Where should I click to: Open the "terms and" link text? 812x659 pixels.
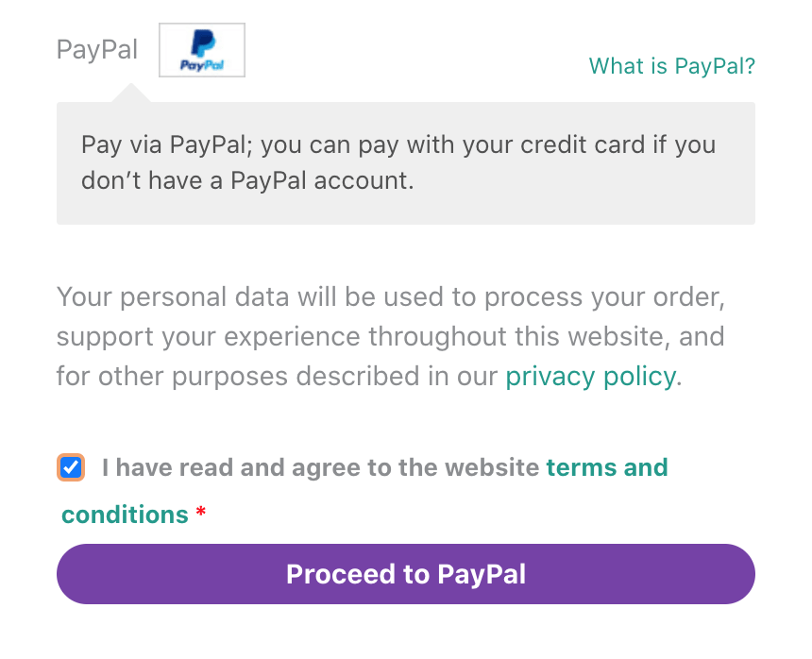point(606,467)
